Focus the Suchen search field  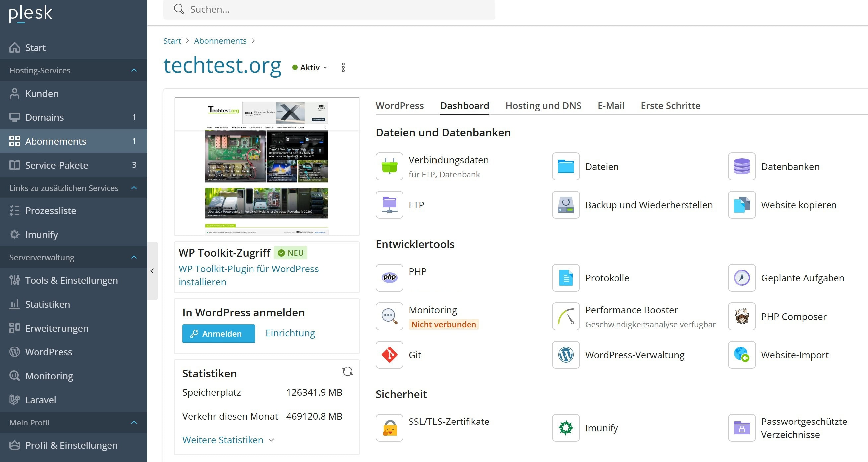329,9
